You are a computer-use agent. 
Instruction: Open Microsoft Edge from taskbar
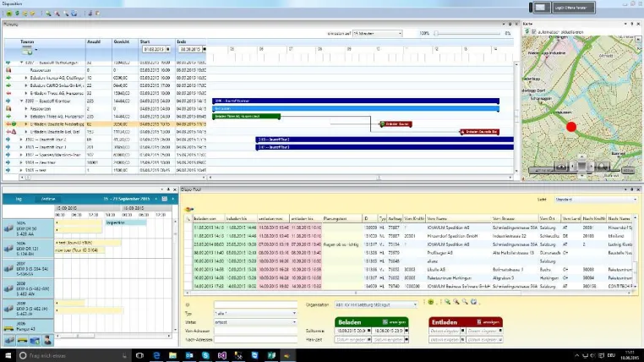click(x=156, y=355)
